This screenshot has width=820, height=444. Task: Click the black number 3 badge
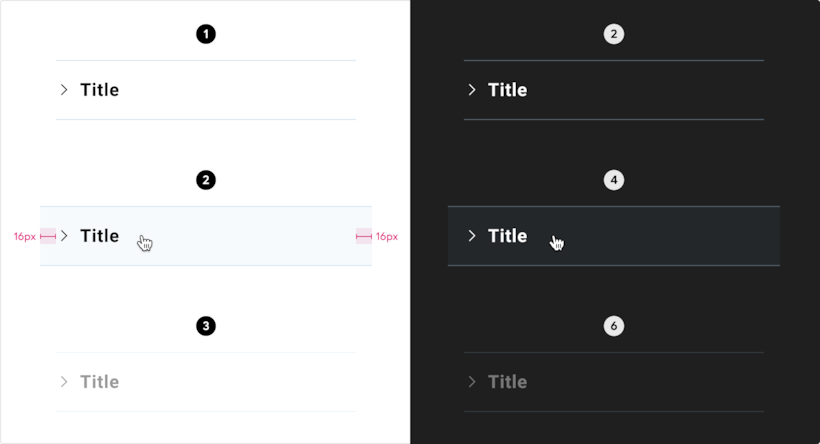[x=206, y=326]
